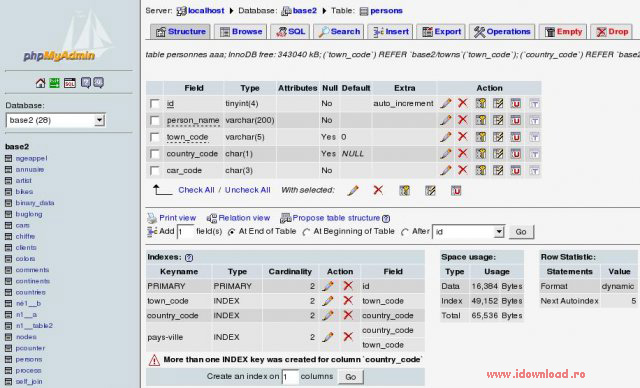
Task: Open the Browse tab
Action: click(241, 32)
